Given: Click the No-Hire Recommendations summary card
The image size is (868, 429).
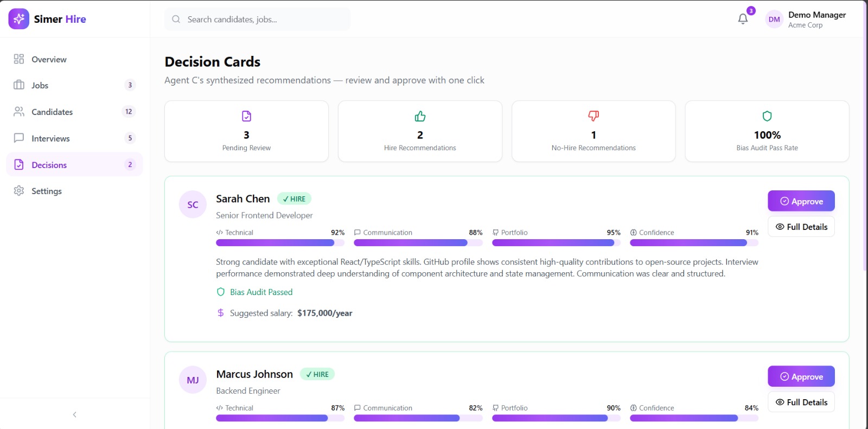Looking at the screenshot, I should pos(593,131).
